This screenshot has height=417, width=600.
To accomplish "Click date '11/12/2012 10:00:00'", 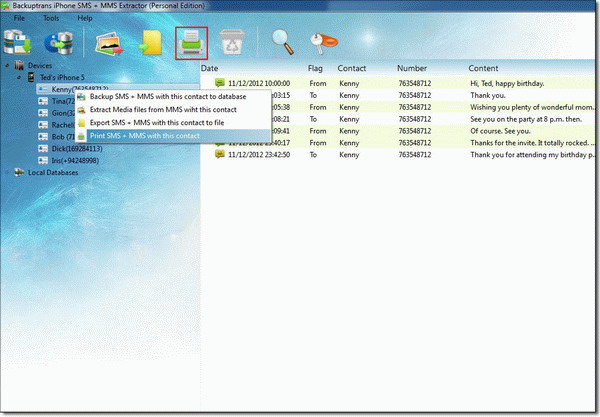I will (259, 83).
